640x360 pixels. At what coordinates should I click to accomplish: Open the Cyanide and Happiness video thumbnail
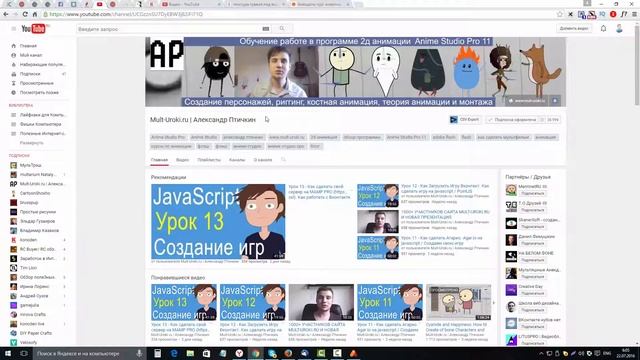[x=458, y=302]
